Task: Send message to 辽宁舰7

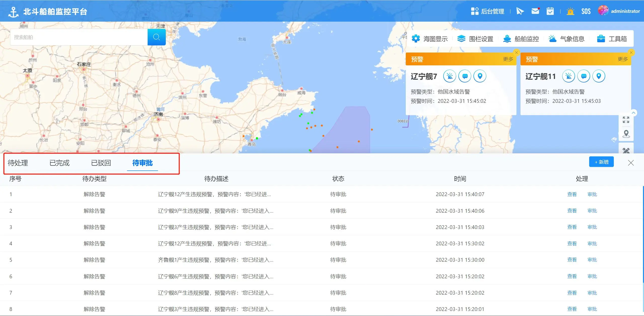Action: click(465, 76)
